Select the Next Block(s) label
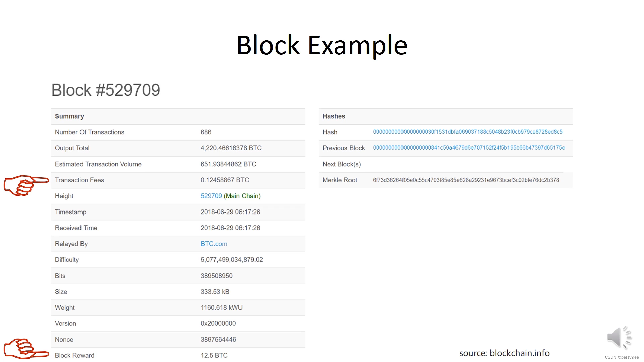644x362 pixels. [341, 164]
